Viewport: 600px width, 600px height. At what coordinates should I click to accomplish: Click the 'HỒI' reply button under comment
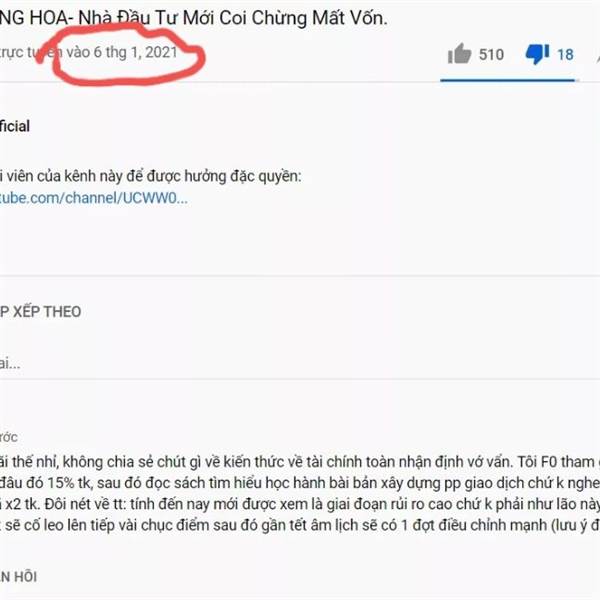pos(18,577)
